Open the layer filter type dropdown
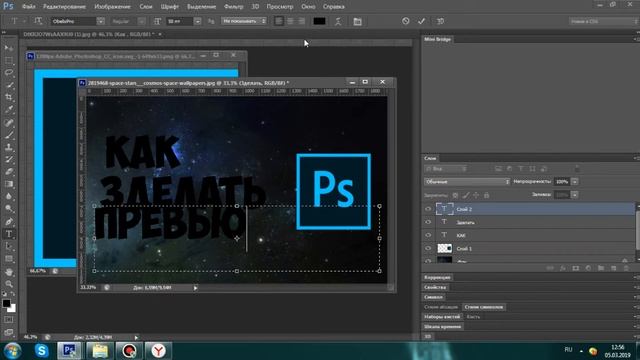 pos(446,169)
